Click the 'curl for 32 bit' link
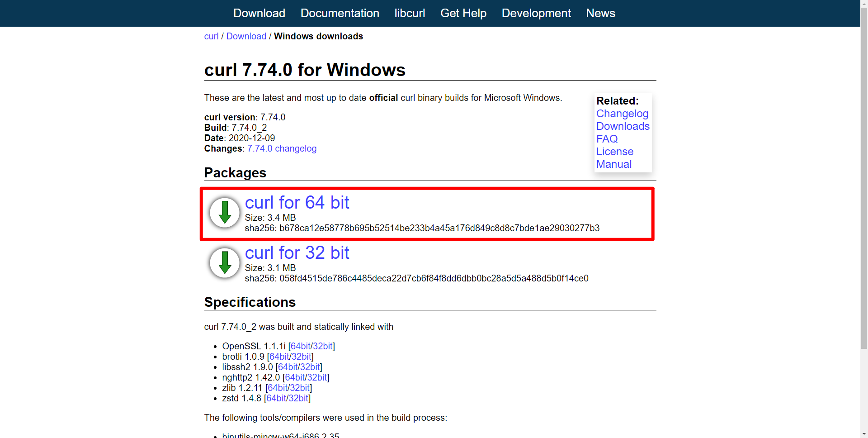The image size is (868, 438). pos(297,252)
